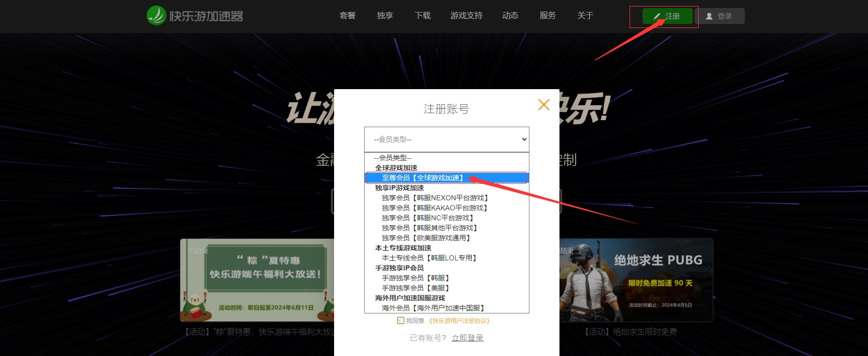Open the 套餐 menu

(x=347, y=16)
